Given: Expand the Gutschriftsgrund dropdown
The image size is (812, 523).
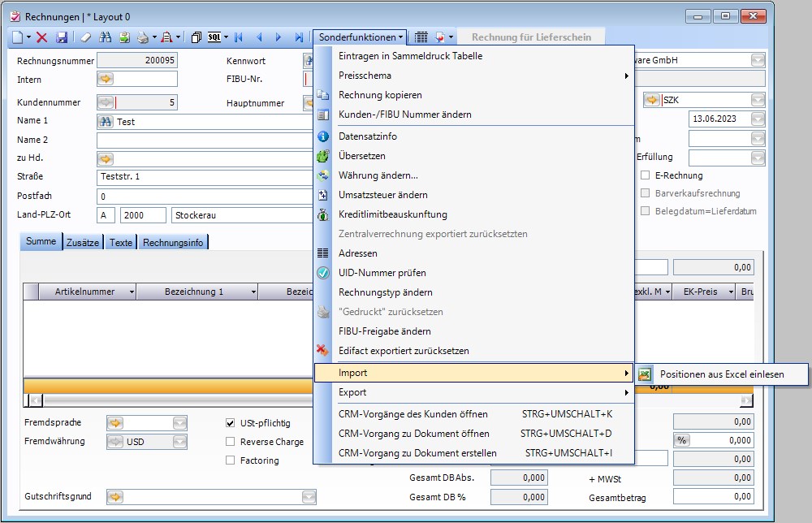Looking at the screenshot, I should [309, 497].
